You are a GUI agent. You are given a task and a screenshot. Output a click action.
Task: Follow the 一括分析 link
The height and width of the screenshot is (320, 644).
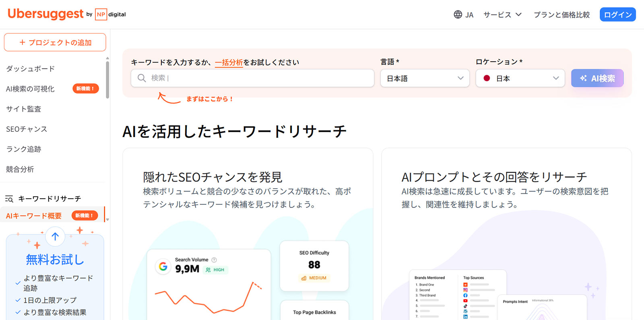229,62
